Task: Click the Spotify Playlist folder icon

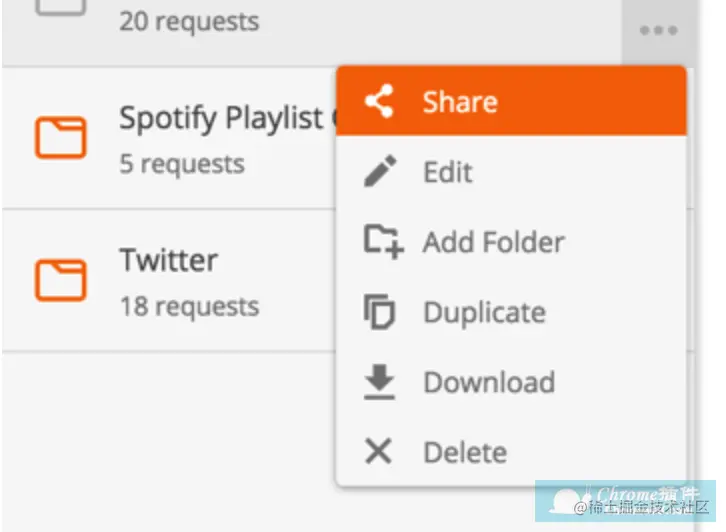Action: pyautogui.click(x=61, y=138)
